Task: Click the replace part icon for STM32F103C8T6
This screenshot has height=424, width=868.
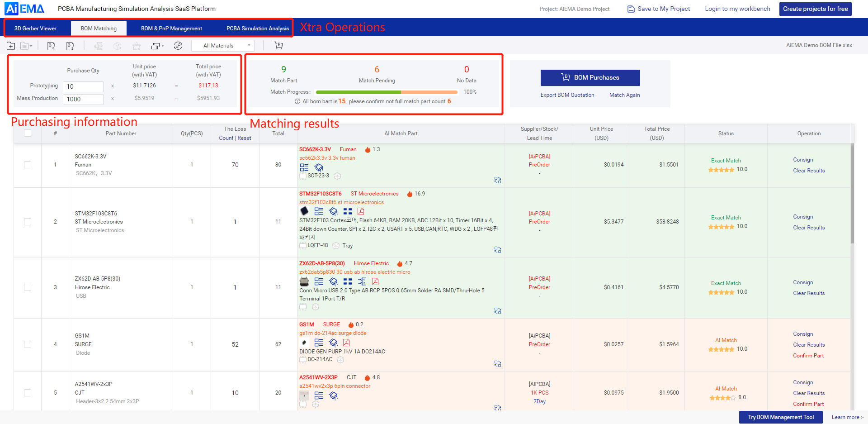Action: (497, 250)
